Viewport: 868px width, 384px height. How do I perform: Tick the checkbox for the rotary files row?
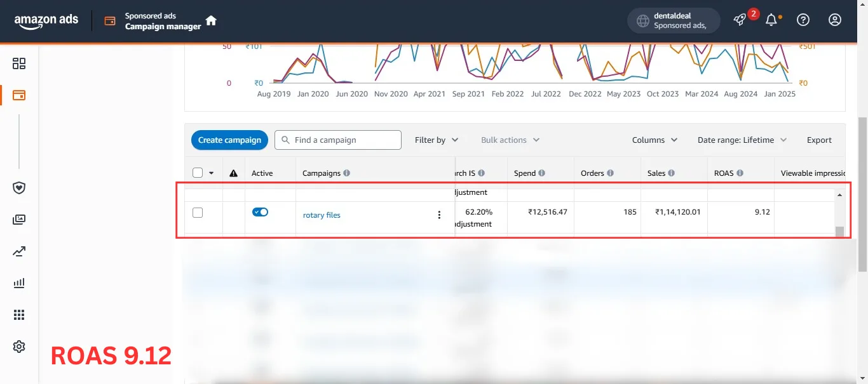(198, 213)
